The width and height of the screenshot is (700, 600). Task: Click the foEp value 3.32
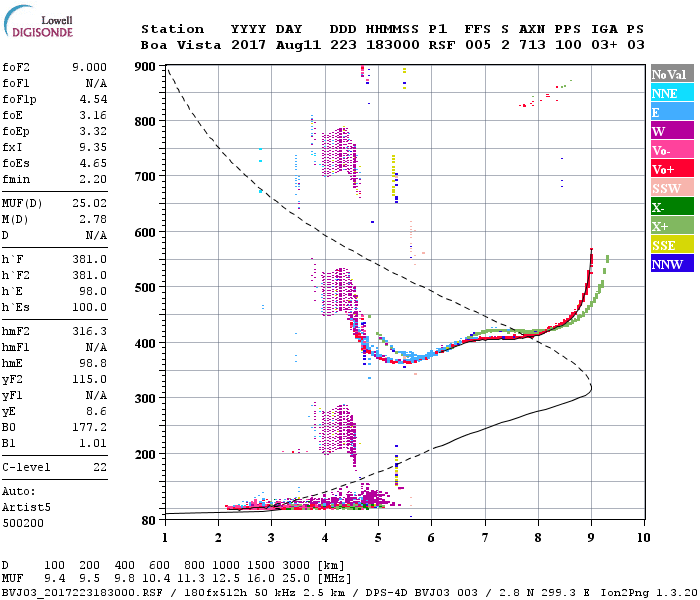click(x=93, y=132)
